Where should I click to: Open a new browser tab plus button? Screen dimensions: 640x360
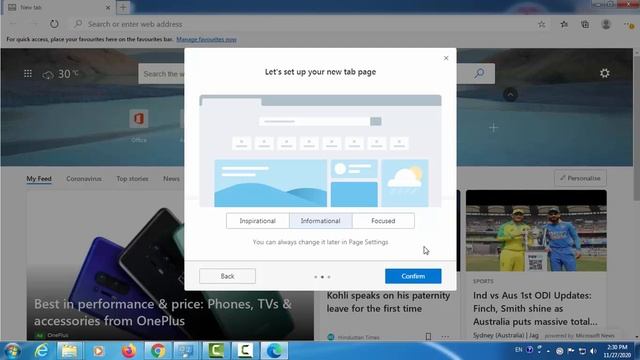[123, 7]
